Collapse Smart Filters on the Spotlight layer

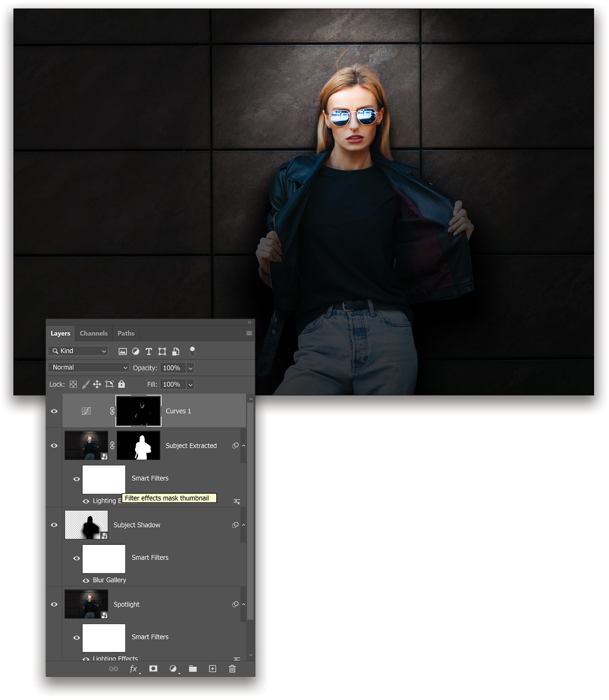coord(243,604)
